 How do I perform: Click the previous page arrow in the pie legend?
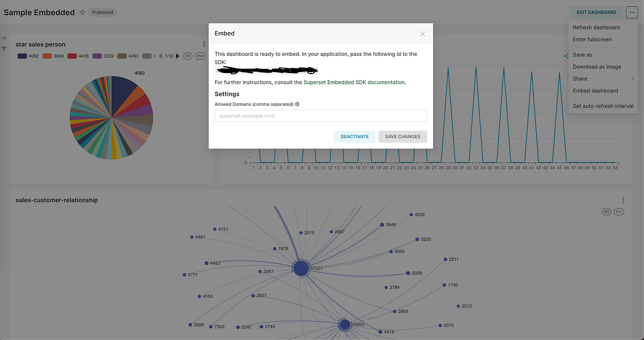(x=159, y=55)
